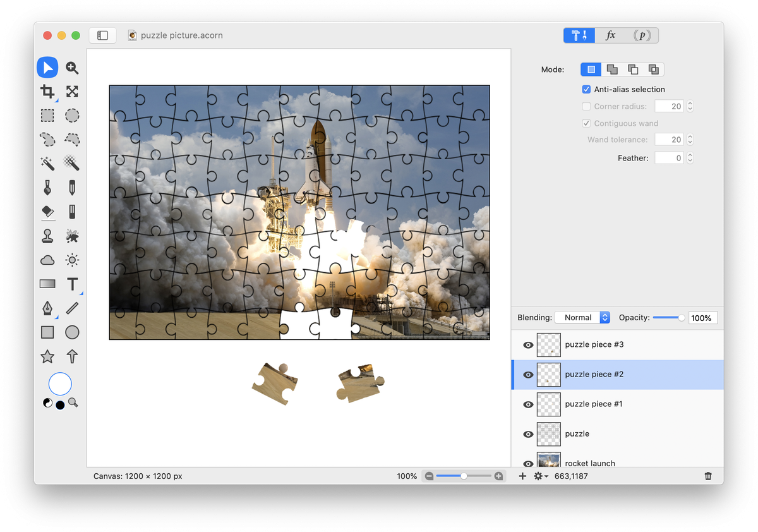Select the Clone Stamp tool
This screenshot has width=758, height=532.
(47, 236)
